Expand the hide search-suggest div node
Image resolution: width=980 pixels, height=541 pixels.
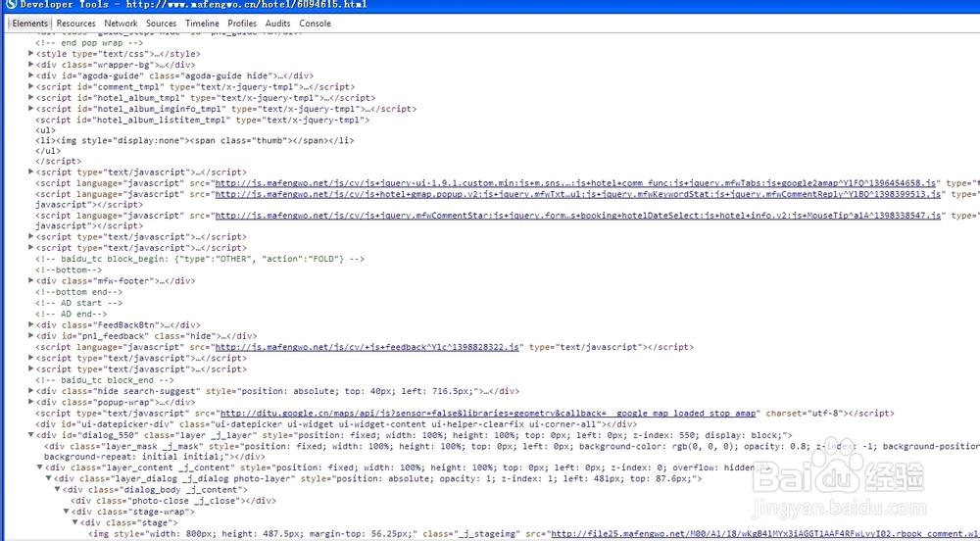[x=30, y=391]
